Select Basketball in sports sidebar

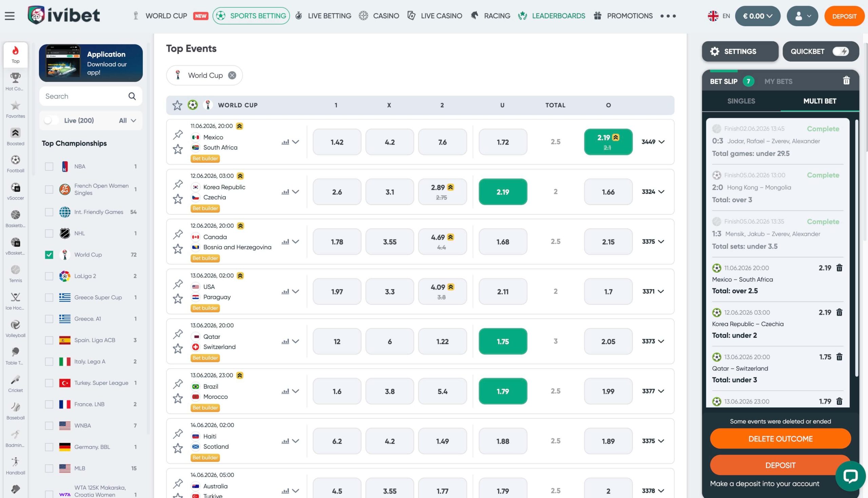coord(15,219)
